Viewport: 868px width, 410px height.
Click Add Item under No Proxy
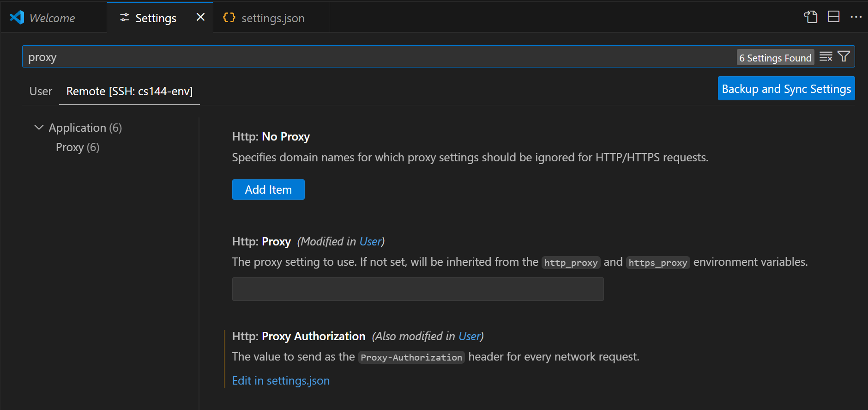[268, 190]
